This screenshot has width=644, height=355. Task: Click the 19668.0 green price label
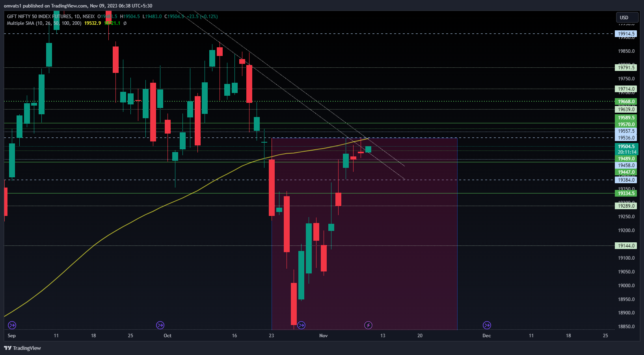point(626,102)
